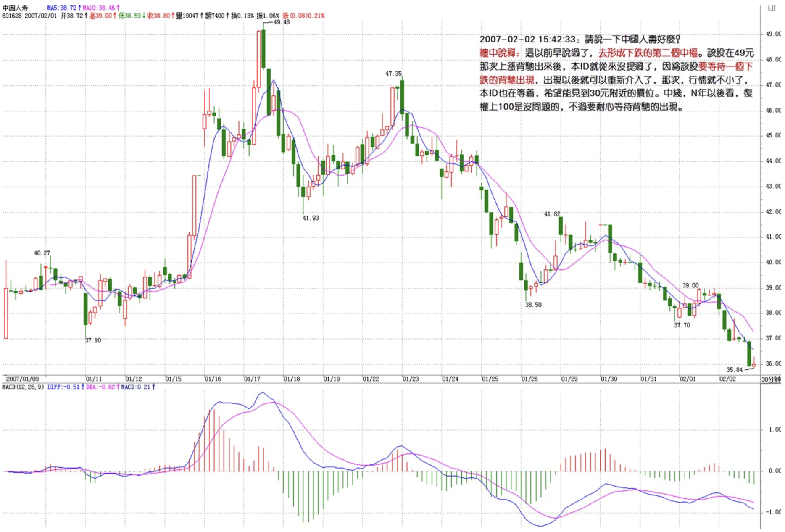
Task: Click the 01/25 date on time axis
Action: click(x=490, y=379)
